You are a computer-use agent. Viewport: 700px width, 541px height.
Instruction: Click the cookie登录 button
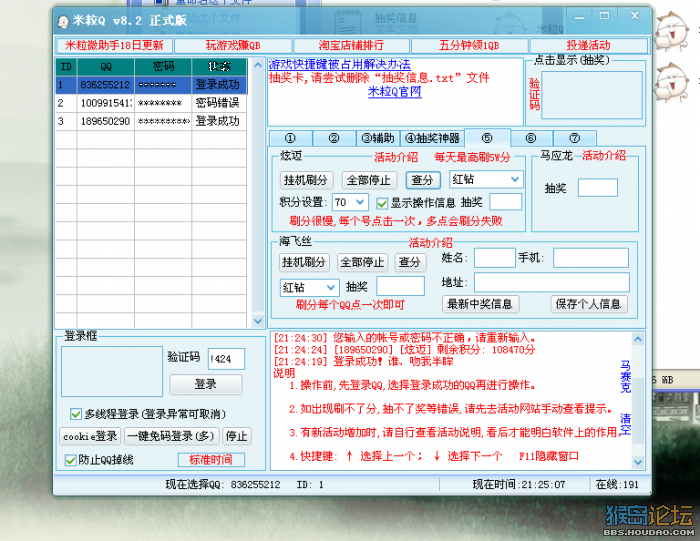(90, 436)
